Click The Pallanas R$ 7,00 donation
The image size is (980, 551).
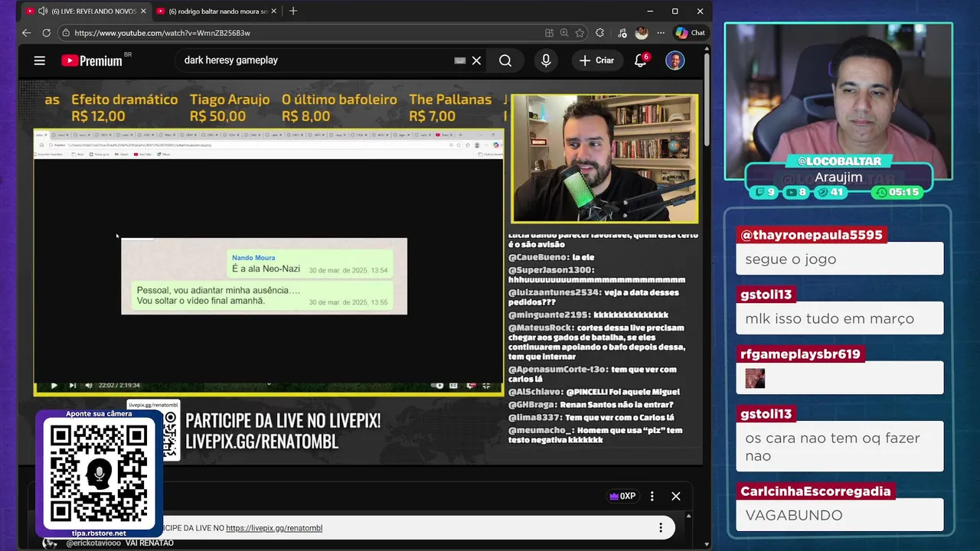450,108
